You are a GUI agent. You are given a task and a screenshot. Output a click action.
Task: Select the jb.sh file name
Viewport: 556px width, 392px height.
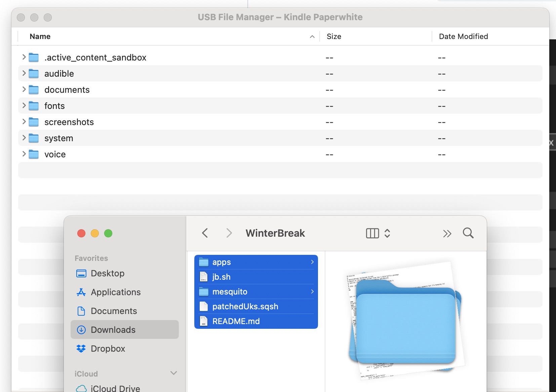[222, 277]
